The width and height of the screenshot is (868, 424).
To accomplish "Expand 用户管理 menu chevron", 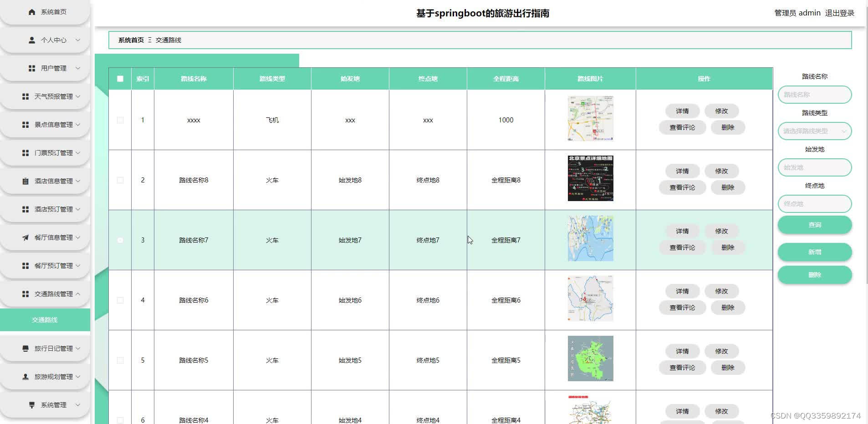I will (78, 68).
